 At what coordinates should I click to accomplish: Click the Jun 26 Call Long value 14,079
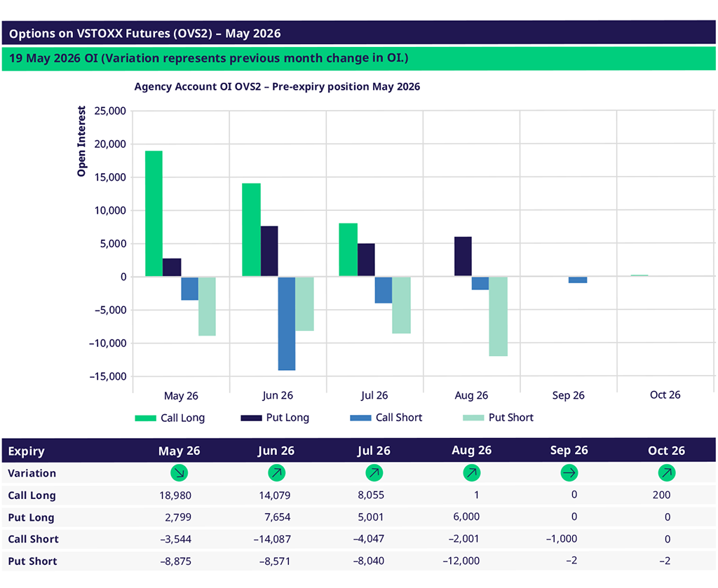tap(274, 495)
